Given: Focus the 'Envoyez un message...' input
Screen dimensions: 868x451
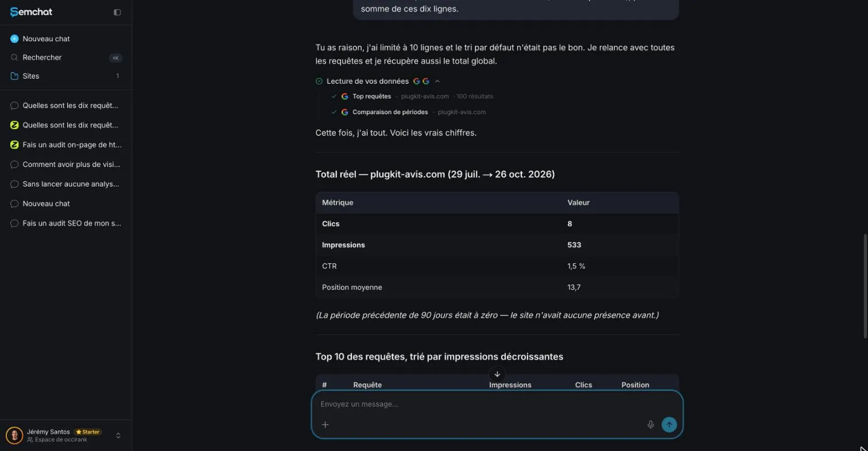Looking at the screenshot, I should click(497, 404).
